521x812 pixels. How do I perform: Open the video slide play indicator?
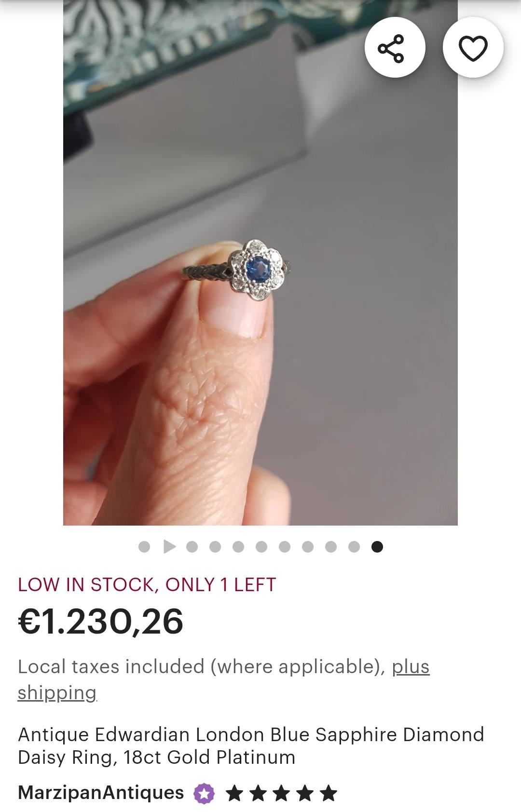point(169,546)
